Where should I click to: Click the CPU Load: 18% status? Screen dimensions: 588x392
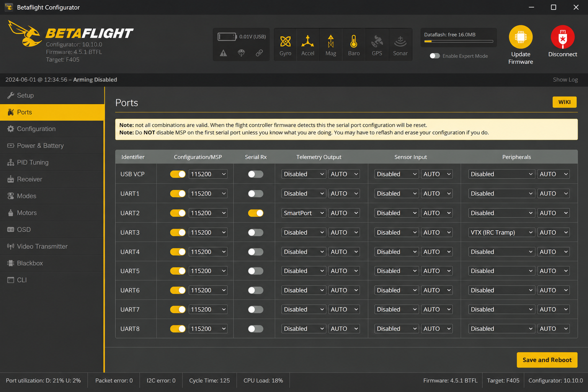pos(263,381)
